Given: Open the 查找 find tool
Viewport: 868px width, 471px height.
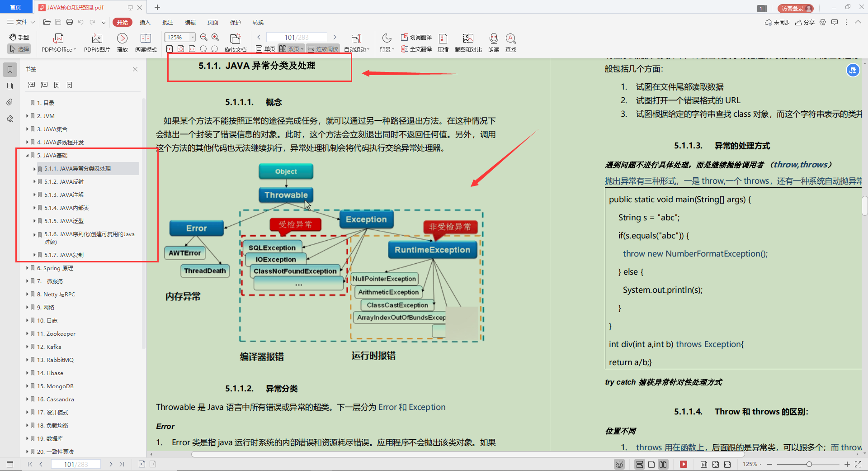Looking at the screenshot, I should point(510,42).
